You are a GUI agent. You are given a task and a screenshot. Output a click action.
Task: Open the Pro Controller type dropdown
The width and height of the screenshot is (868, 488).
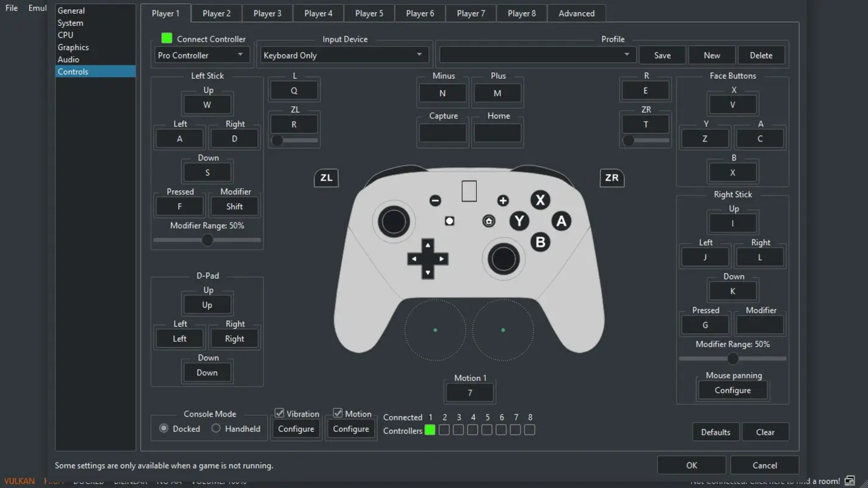(x=201, y=54)
